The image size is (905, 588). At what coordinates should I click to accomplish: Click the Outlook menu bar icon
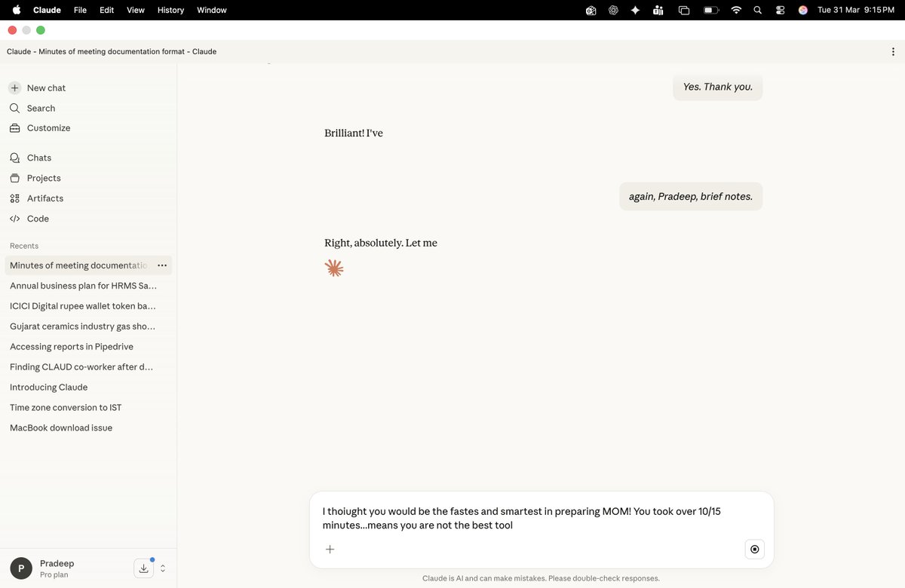pos(591,10)
